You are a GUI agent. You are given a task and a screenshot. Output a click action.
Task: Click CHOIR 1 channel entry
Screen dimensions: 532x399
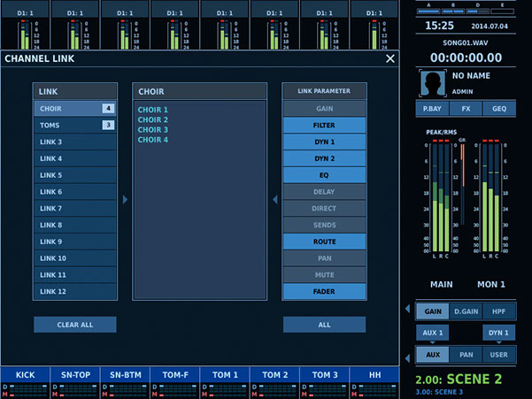click(x=152, y=110)
